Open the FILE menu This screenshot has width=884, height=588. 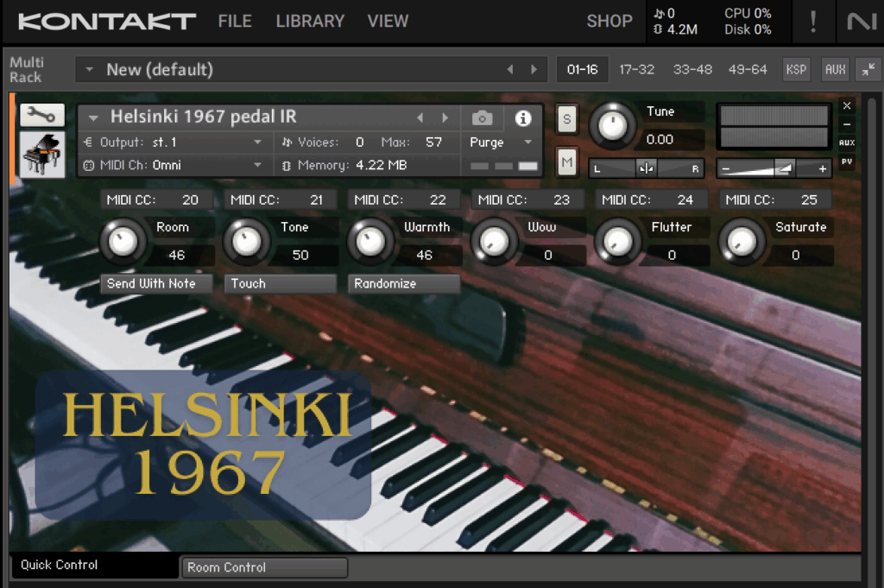pyautogui.click(x=235, y=22)
